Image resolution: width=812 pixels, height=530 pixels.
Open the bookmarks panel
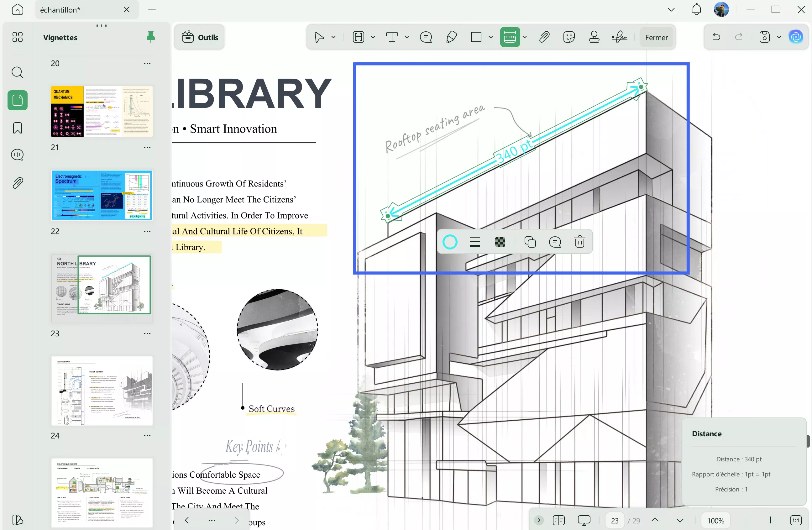click(x=17, y=128)
